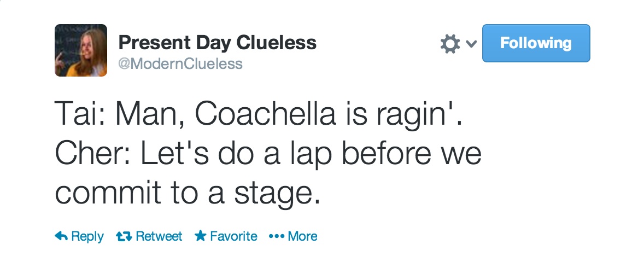
Task: Click the name "Tai:" in the tweet
Action: pyautogui.click(x=81, y=114)
